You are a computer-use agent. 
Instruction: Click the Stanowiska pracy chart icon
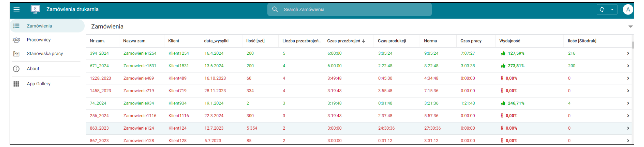(x=16, y=54)
